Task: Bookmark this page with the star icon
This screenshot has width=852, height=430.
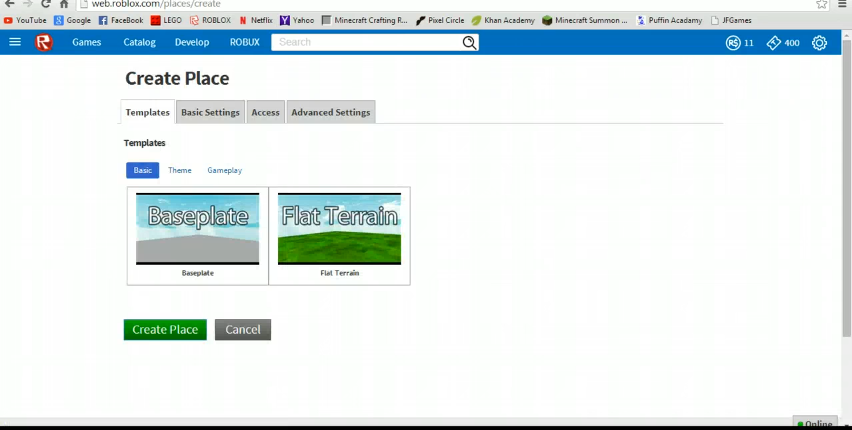Action: click(821, 4)
